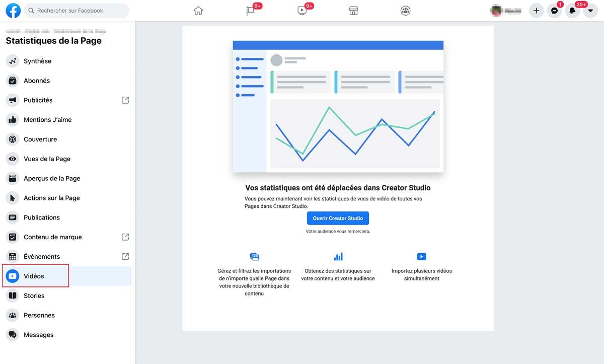Expand the account dropdown arrow
Viewport: 604px width, 364px height.
[590, 11]
